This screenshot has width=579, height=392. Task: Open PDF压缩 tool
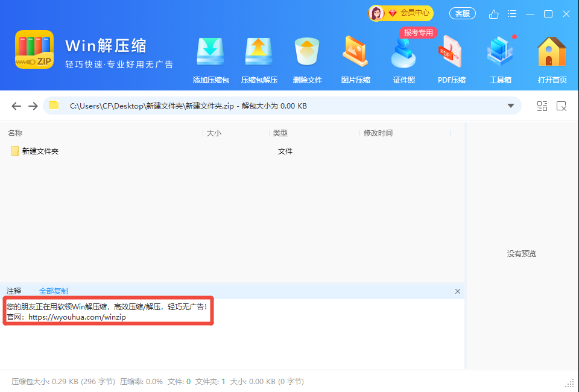451,60
